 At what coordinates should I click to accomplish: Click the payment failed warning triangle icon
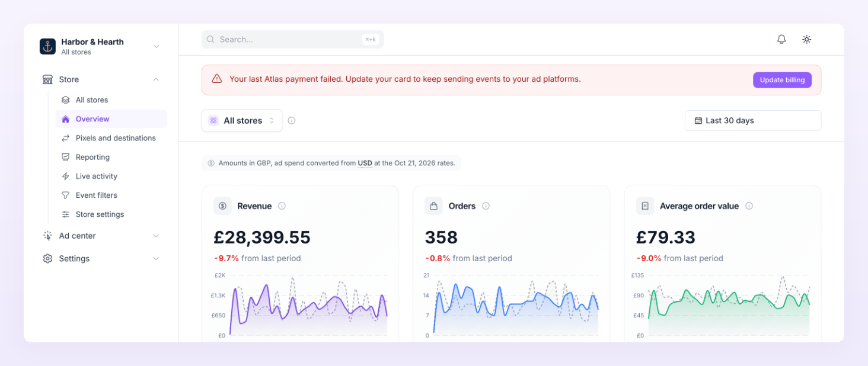coord(217,79)
